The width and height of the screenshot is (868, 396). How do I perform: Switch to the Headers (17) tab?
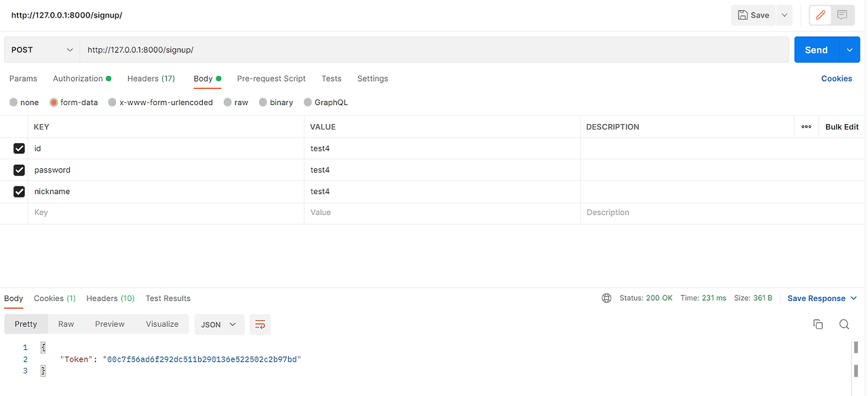click(151, 79)
